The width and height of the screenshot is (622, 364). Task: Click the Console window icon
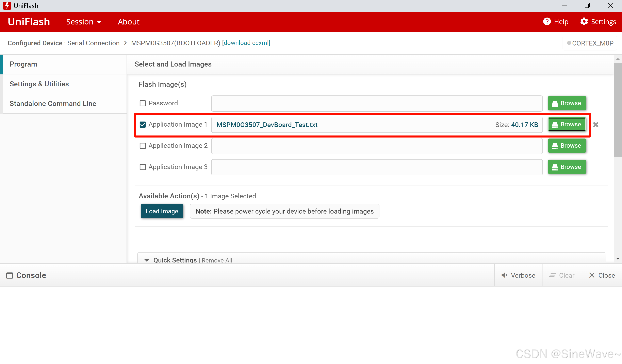pyautogui.click(x=10, y=275)
